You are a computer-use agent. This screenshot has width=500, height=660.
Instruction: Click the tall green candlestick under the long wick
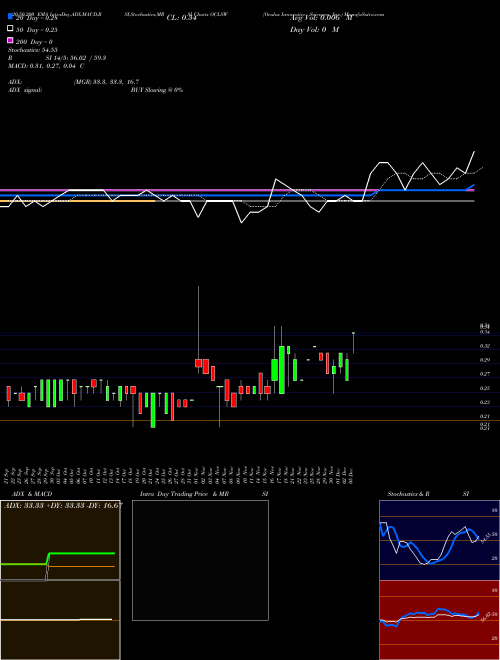tap(282, 370)
